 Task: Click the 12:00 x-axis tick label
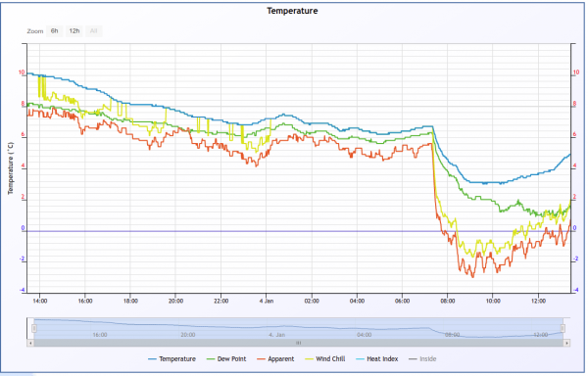pyautogui.click(x=538, y=301)
